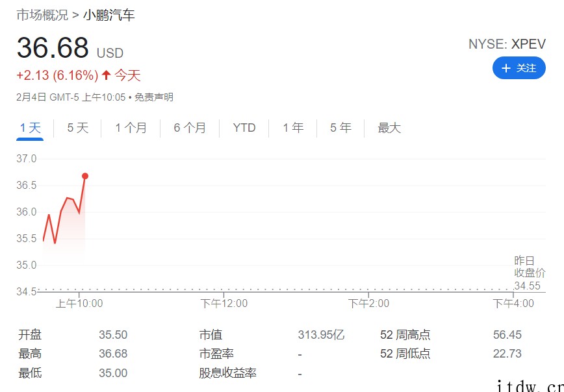Switch to the 5 天 tab

pyautogui.click(x=78, y=128)
